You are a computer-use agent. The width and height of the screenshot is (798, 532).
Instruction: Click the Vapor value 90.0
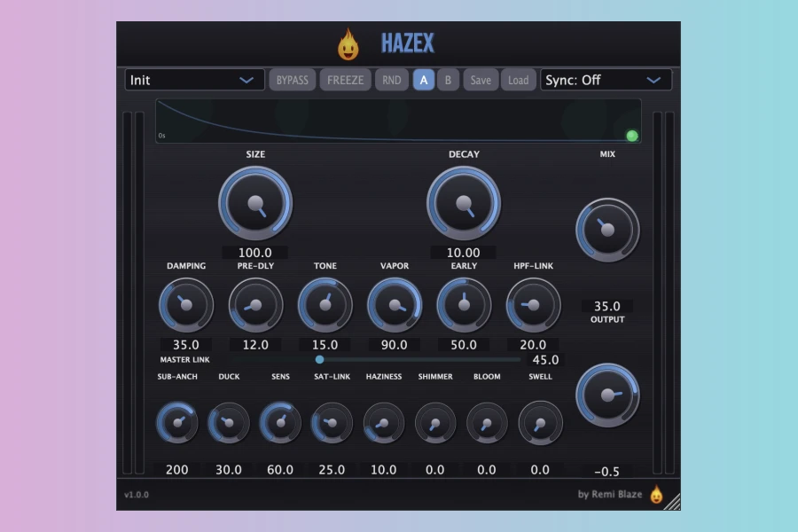click(x=395, y=345)
